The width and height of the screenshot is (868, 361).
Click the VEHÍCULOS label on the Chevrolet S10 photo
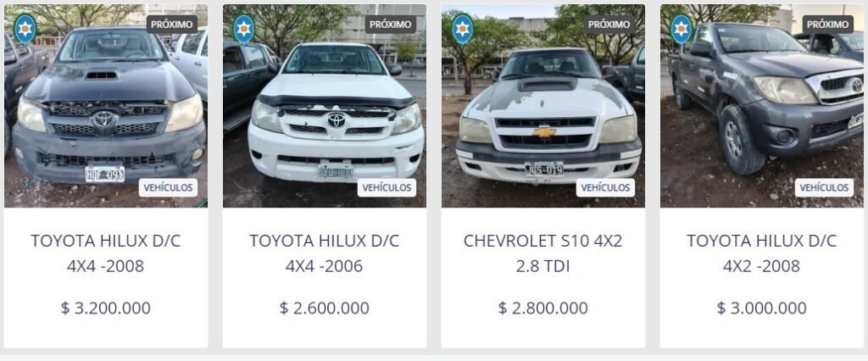(605, 187)
